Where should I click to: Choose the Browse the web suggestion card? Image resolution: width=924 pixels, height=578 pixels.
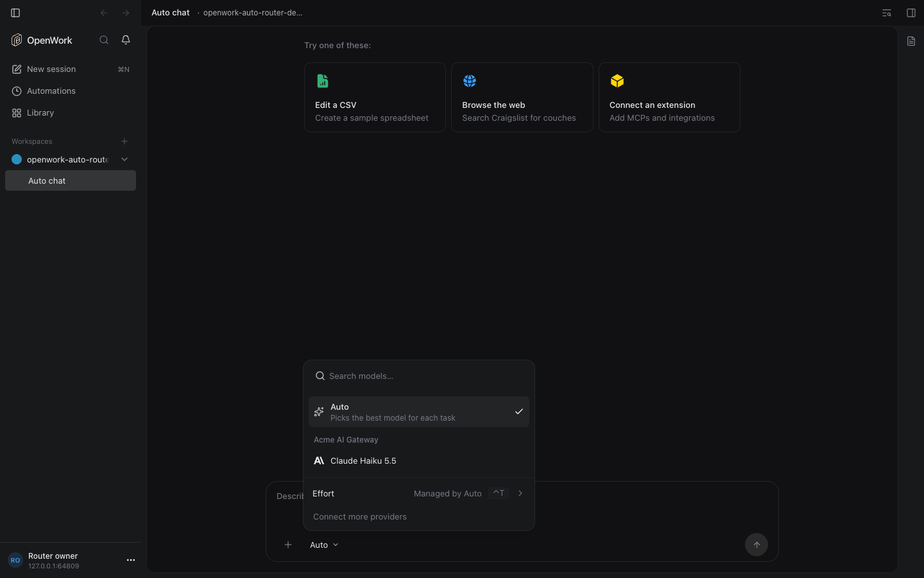522,97
